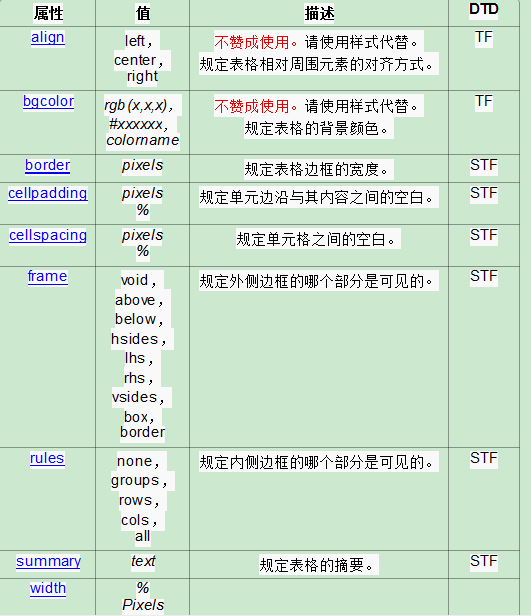Click description 规定表格边框的宽度
Screen dimensions: 531x616
tap(317, 169)
